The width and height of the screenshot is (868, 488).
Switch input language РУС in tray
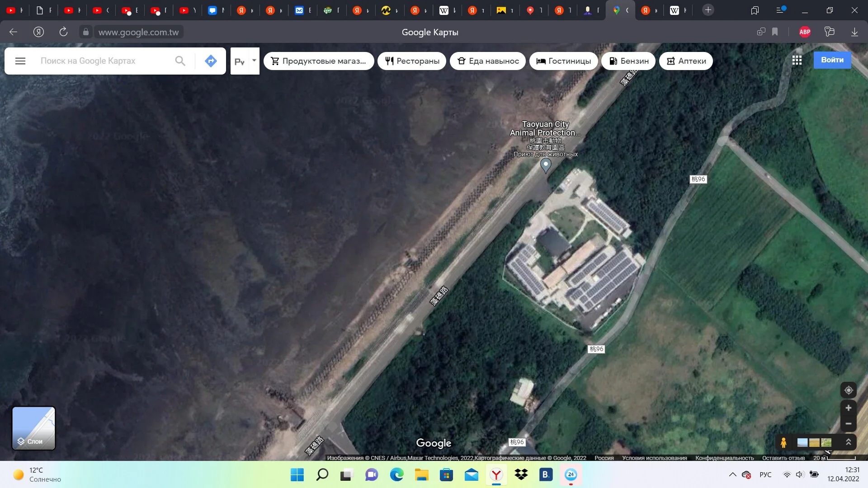765,475
